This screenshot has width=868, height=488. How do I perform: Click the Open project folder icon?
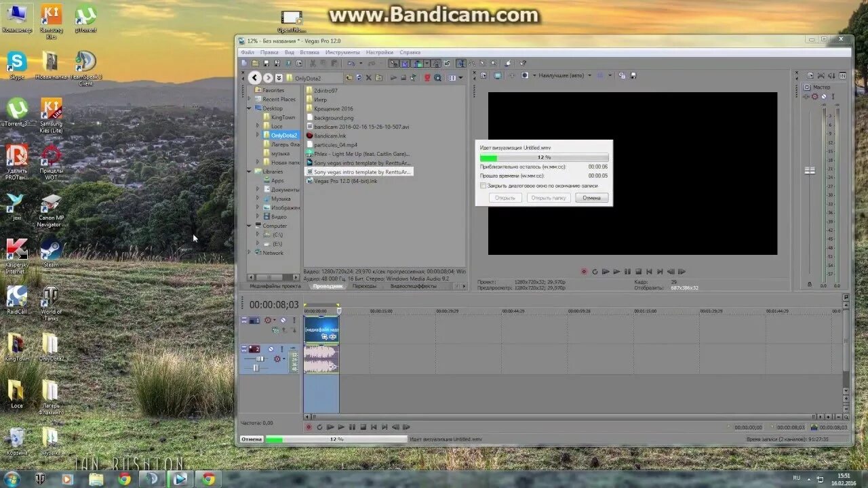click(255, 63)
